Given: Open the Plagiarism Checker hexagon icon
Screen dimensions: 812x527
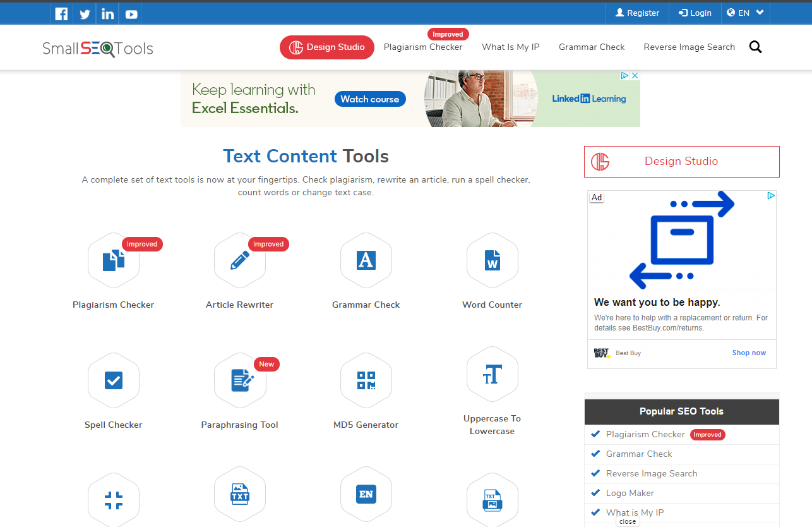Looking at the screenshot, I should click(x=114, y=260).
